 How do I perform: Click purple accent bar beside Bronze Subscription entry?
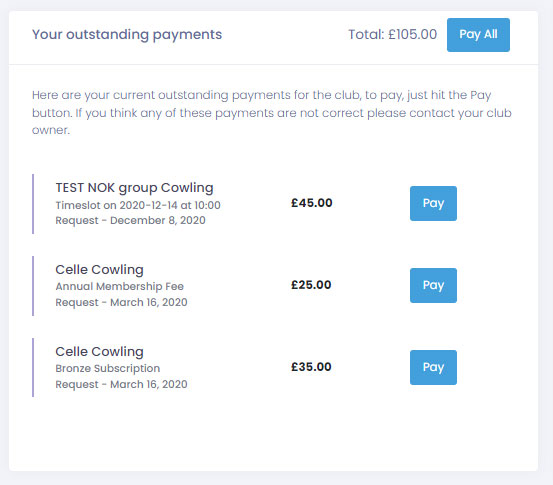tap(33, 367)
